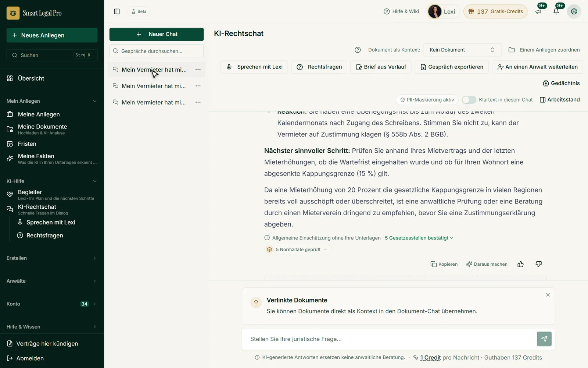Image resolution: width=588 pixels, height=368 pixels.
Task: Expand 5 Gesetzesstellen bestätigt details
Action: [x=419, y=238]
